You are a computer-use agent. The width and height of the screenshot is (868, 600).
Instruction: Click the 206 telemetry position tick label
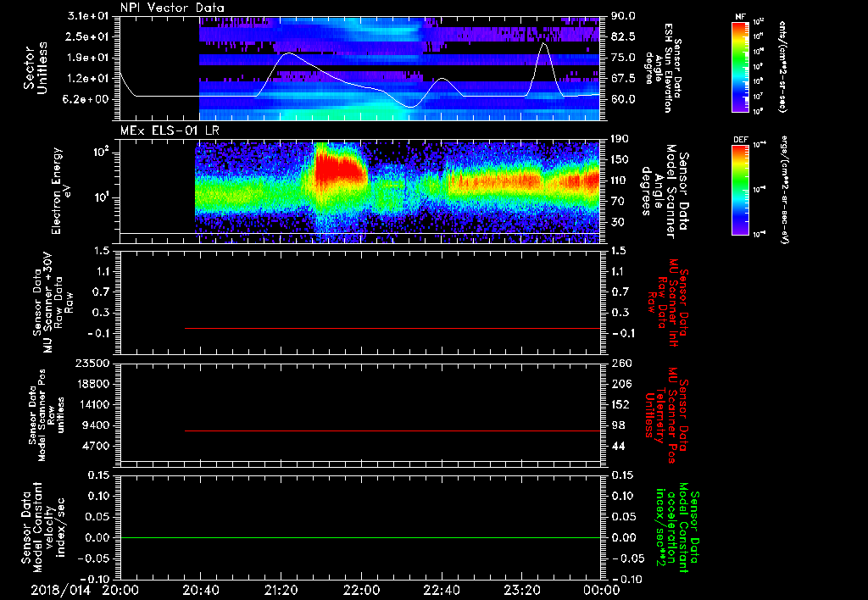pos(620,384)
